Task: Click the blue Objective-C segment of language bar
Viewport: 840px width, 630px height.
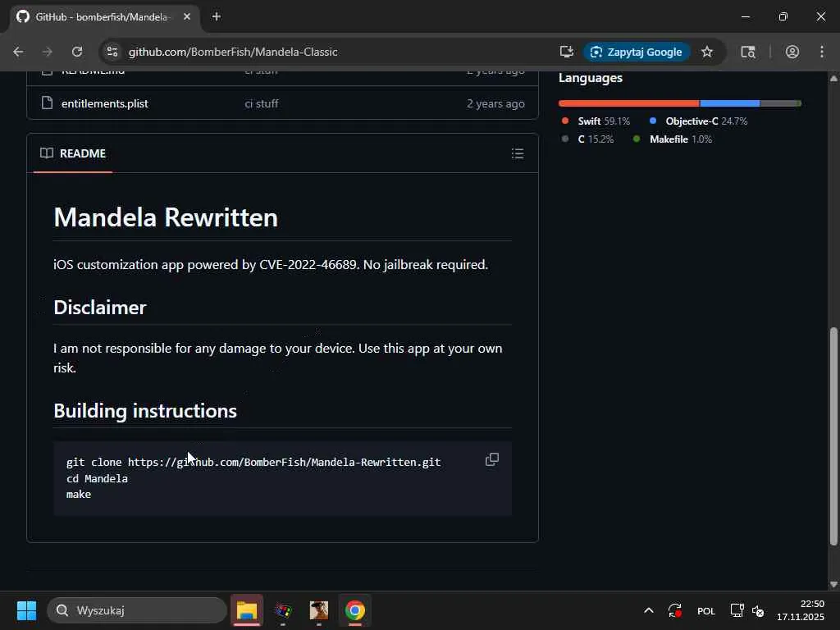Action: click(x=729, y=103)
